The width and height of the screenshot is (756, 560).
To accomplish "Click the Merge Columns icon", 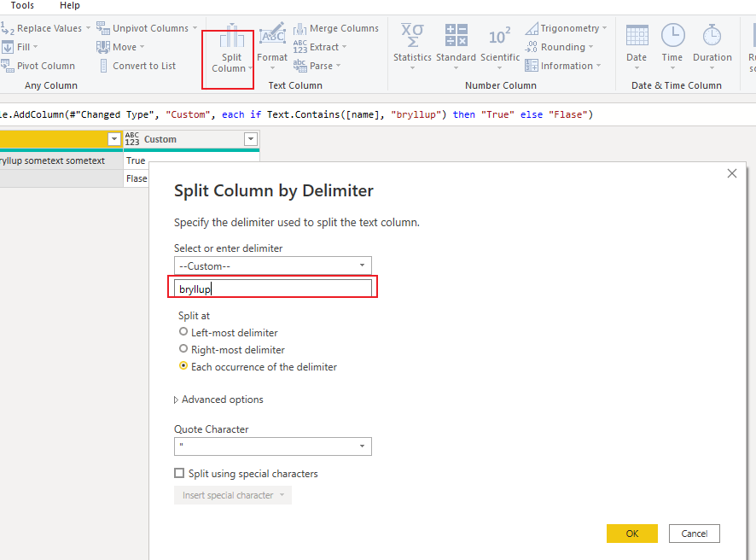I will [299, 28].
